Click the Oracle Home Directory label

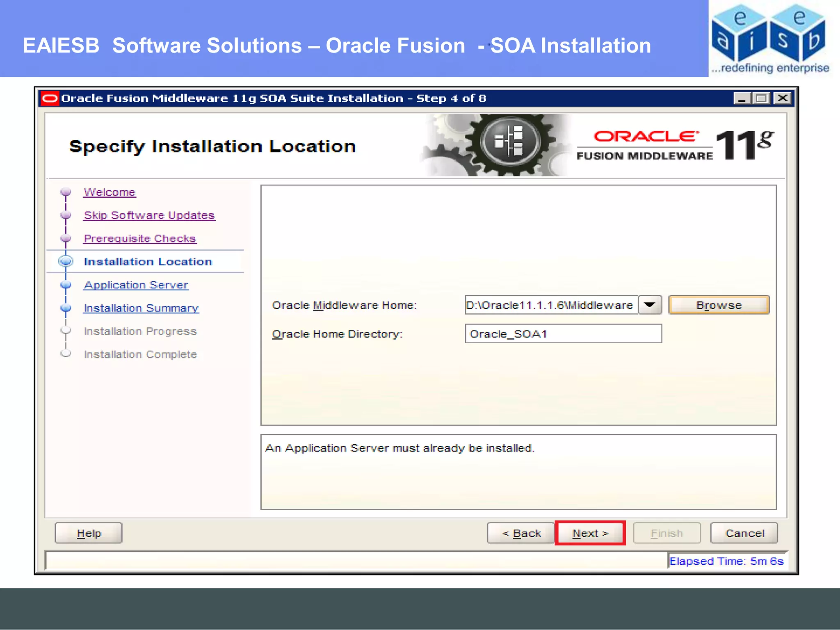point(337,334)
